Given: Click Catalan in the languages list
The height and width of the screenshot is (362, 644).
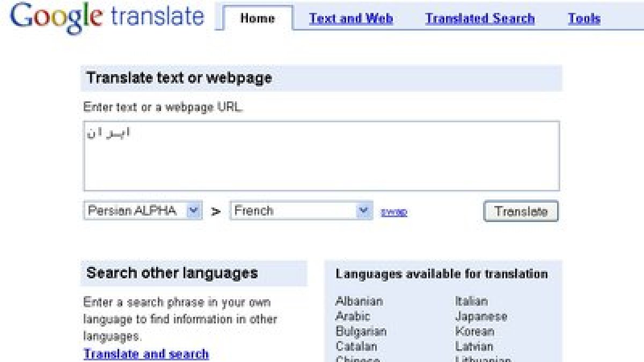Looking at the screenshot, I should click(356, 346).
